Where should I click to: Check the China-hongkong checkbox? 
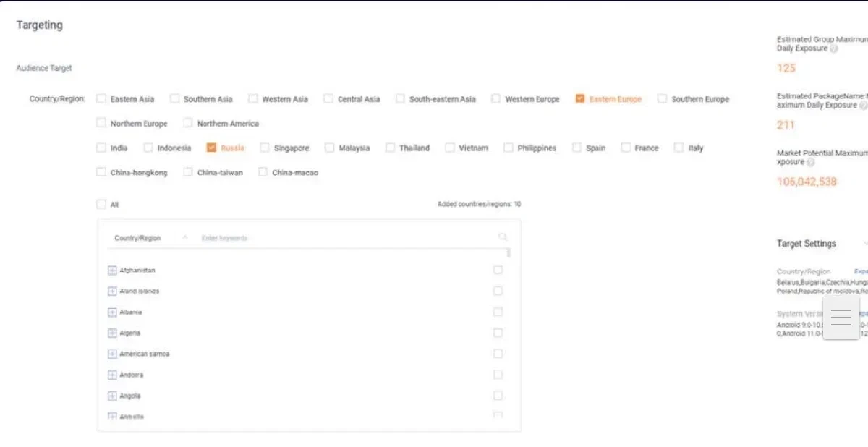[x=101, y=172]
